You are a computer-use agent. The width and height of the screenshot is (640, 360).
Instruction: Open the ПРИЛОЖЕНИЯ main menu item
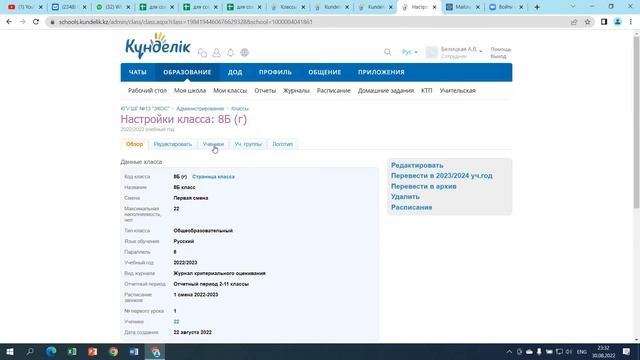[x=381, y=72]
